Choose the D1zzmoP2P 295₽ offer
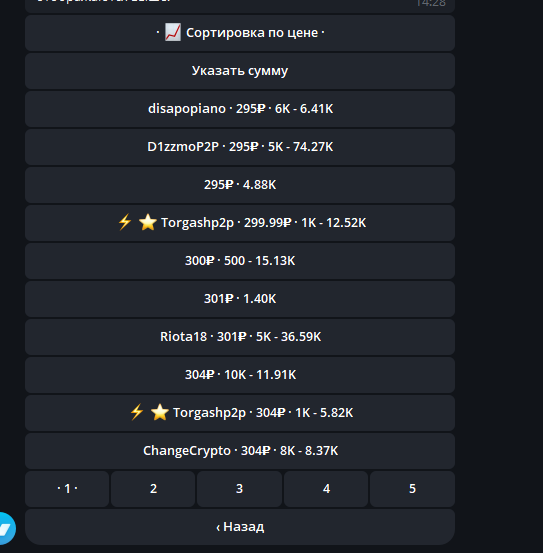The height and width of the screenshot is (553, 543). 240,147
